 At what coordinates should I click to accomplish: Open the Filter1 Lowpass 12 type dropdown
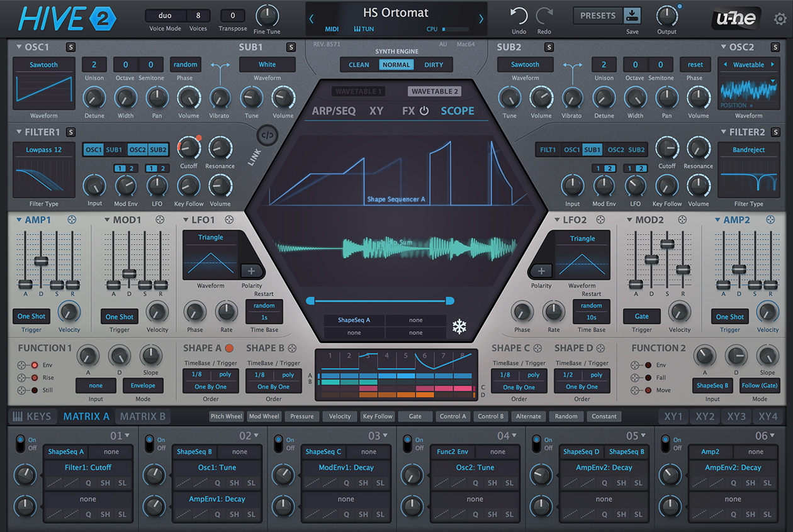coord(43,150)
